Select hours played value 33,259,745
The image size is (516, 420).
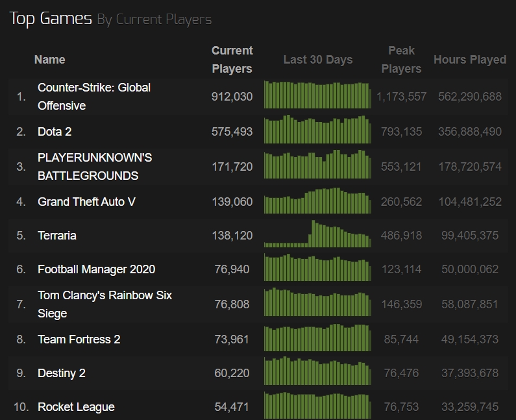point(470,407)
